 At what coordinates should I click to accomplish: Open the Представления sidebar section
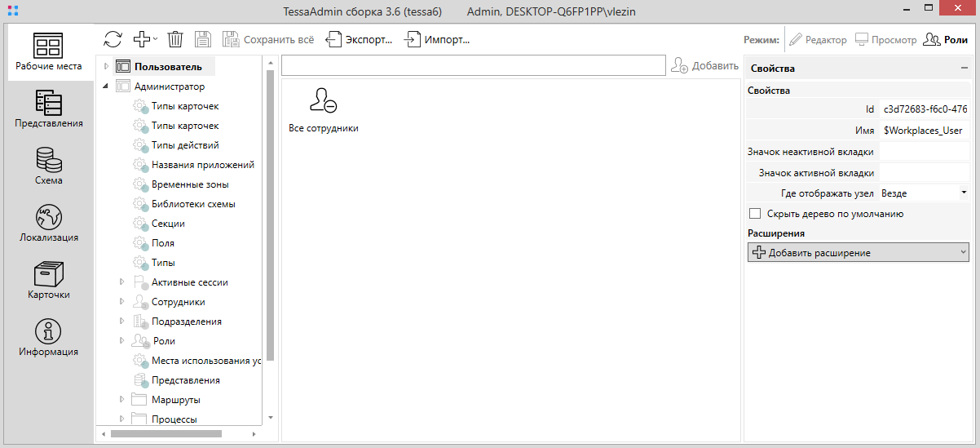point(48,109)
